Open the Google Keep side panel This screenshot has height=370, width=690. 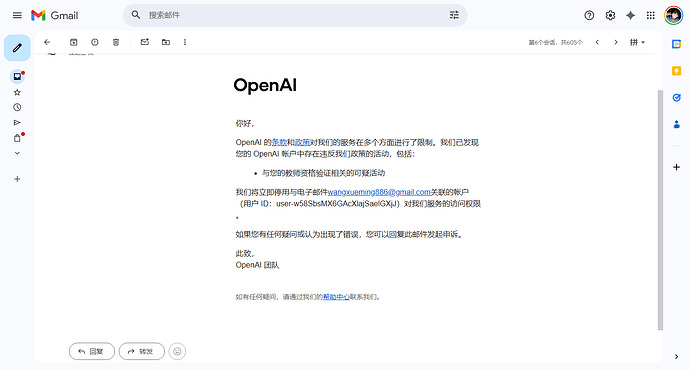(x=677, y=71)
